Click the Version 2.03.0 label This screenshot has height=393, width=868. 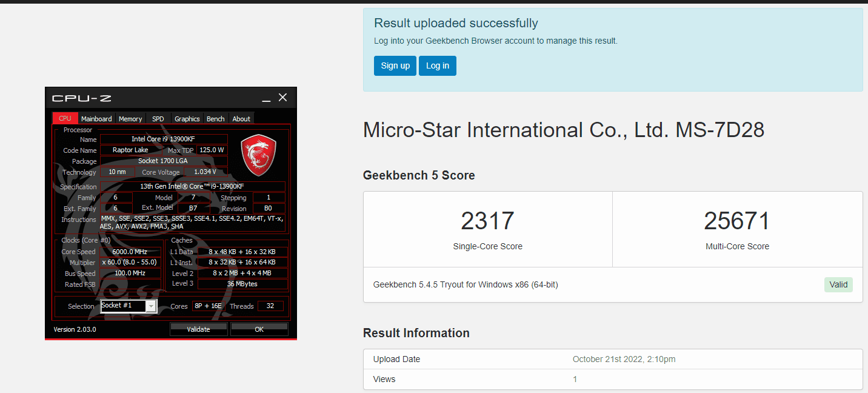75,329
